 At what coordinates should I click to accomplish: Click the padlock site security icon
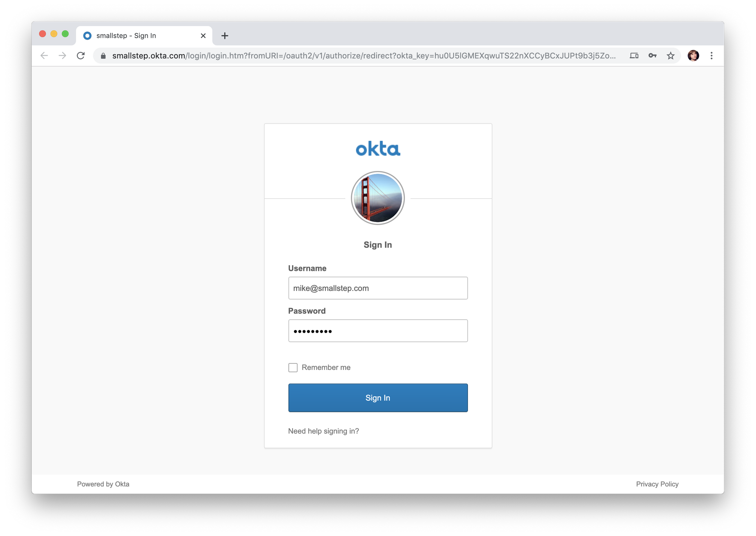pos(103,56)
